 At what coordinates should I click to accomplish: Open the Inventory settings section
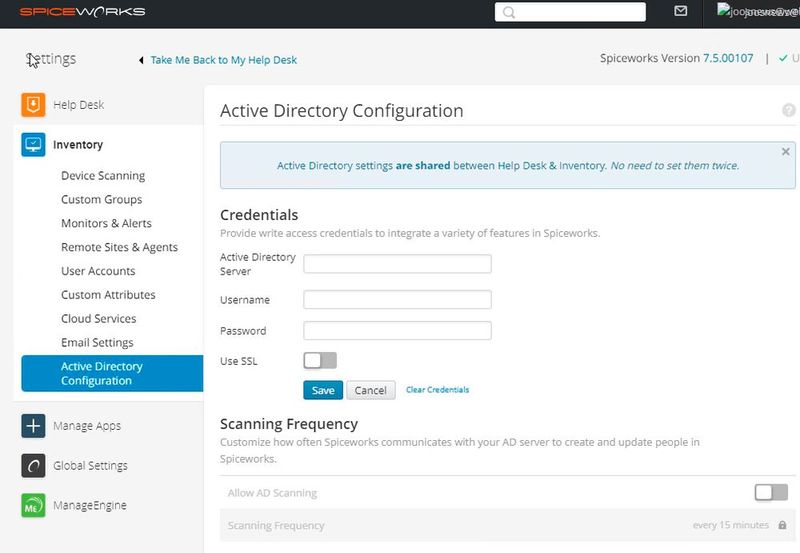[x=78, y=144]
